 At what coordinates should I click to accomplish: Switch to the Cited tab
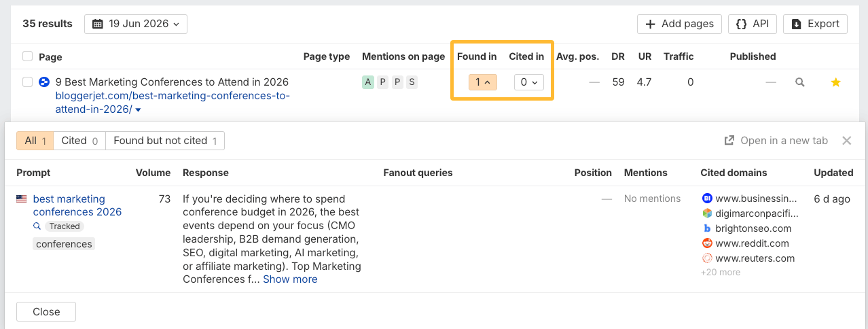[x=79, y=141]
